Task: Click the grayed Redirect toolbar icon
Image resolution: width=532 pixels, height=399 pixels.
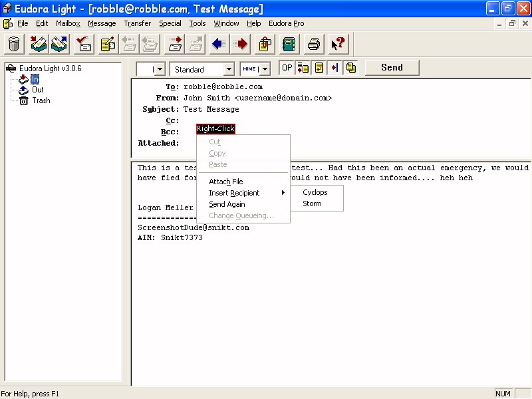Action: [x=196, y=44]
